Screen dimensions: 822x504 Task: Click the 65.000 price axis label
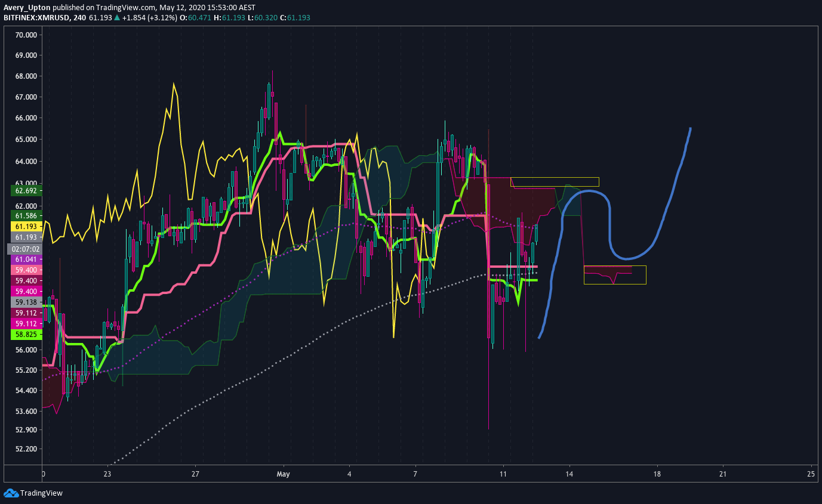pyautogui.click(x=26, y=140)
